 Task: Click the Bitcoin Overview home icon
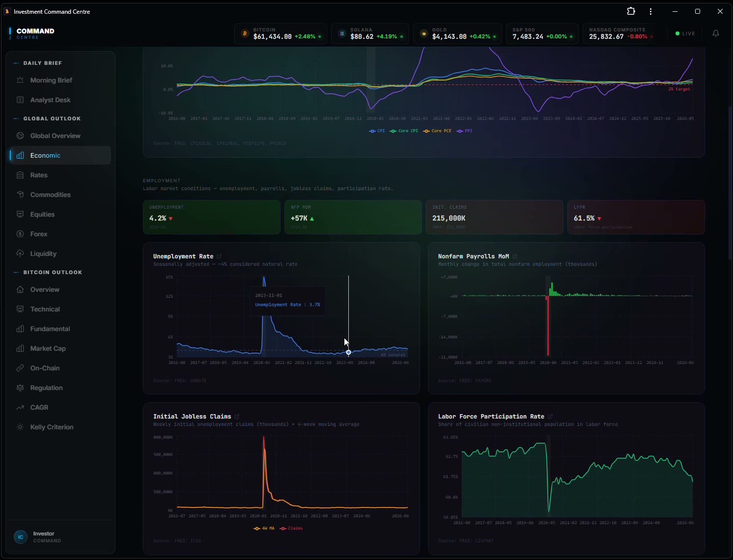click(20, 289)
